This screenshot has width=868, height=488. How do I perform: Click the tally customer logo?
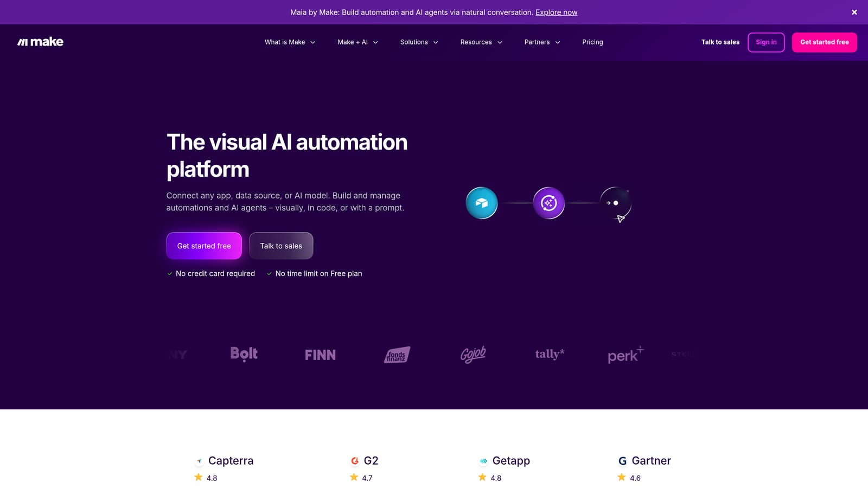point(550,354)
